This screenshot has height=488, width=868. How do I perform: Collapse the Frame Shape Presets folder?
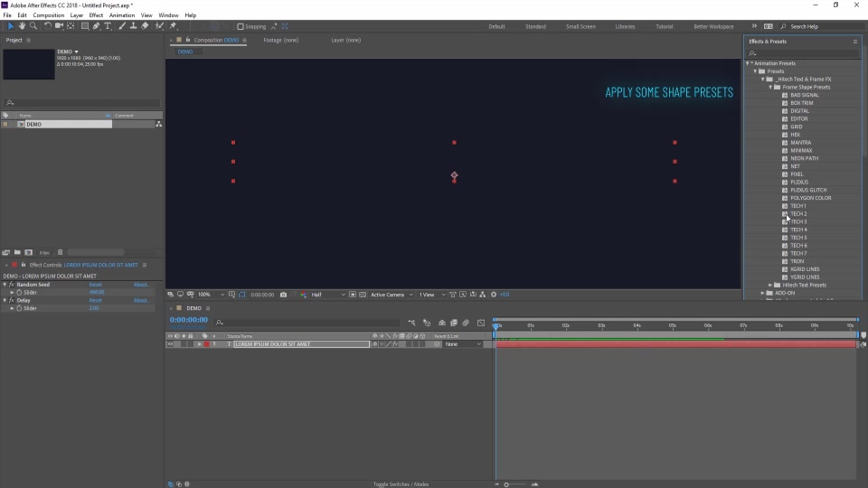[x=770, y=88]
